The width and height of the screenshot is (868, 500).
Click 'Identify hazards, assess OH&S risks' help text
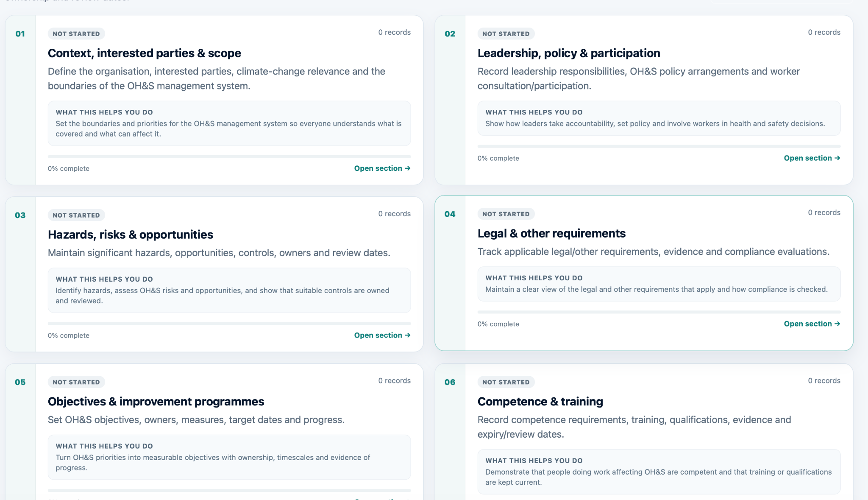pyautogui.click(x=223, y=296)
